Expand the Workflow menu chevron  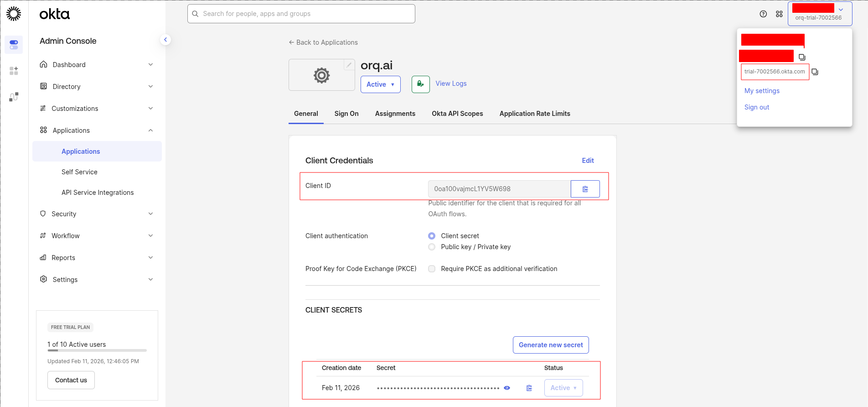pyautogui.click(x=150, y=235)
